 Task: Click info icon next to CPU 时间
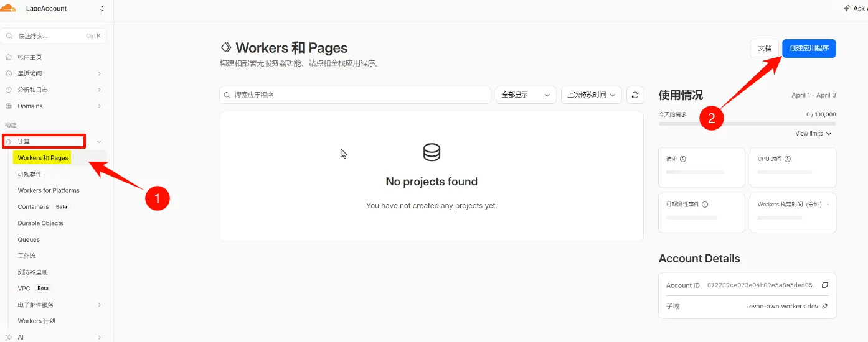[x=788, y=159]
